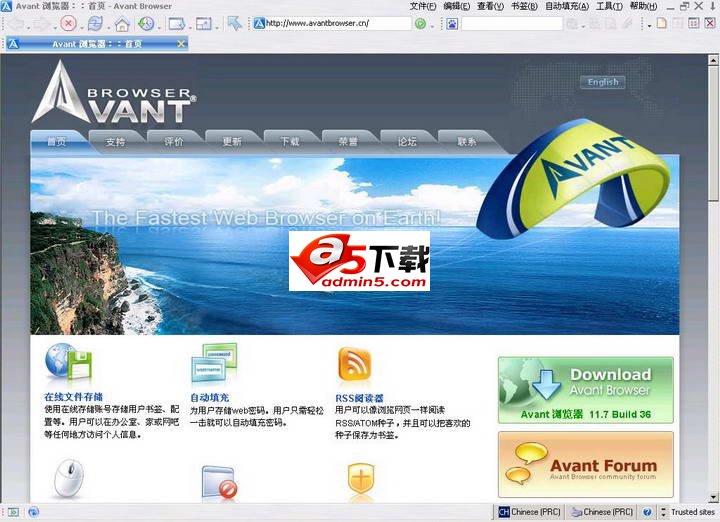Open the RSS阅读器 link
Screen dimensions: 720x522
point(359,398)
